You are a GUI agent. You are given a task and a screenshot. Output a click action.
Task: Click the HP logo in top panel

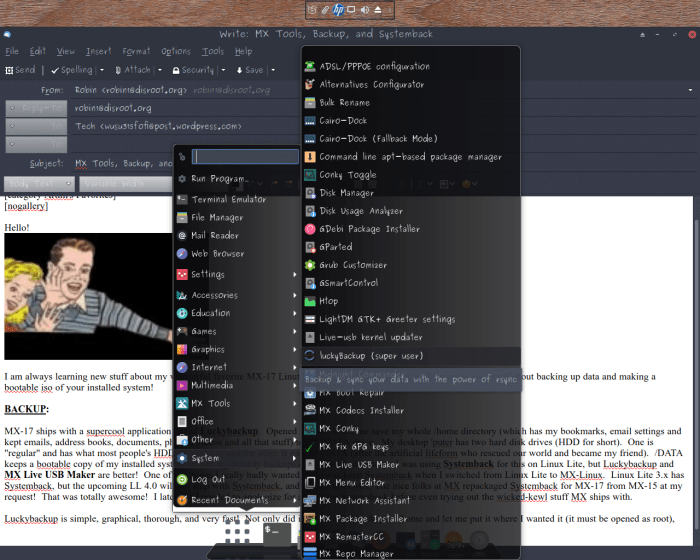pyautogui.click(x=339, y=10)
